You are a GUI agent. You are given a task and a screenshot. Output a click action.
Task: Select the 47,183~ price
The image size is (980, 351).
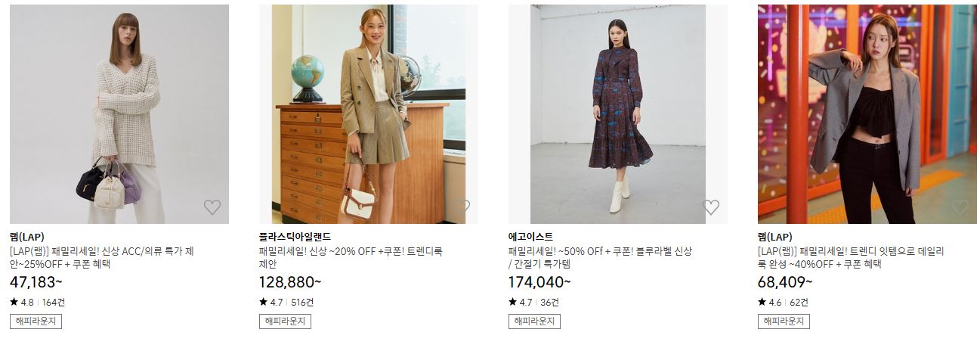[36, 282]
